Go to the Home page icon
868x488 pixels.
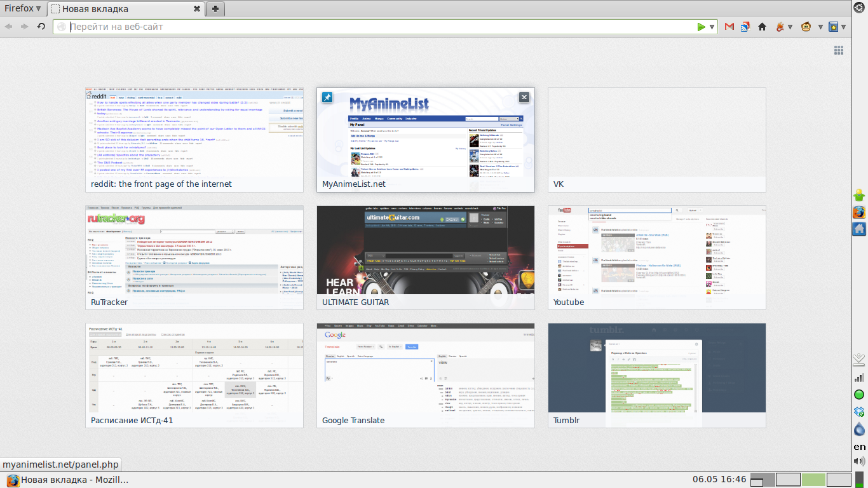click(x=762, y=27)
